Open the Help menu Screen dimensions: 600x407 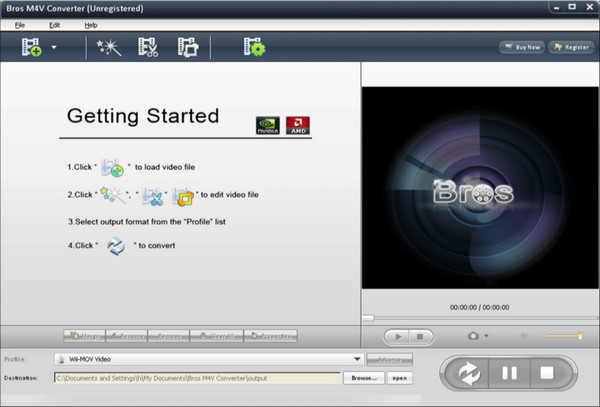click(91, 25)
